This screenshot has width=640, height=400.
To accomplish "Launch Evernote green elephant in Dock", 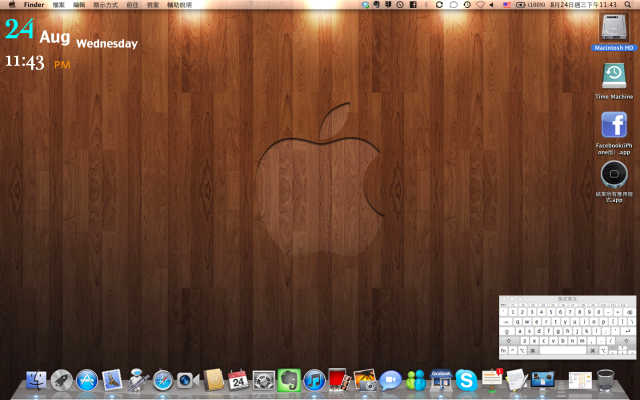I will (x=289, y=380).
